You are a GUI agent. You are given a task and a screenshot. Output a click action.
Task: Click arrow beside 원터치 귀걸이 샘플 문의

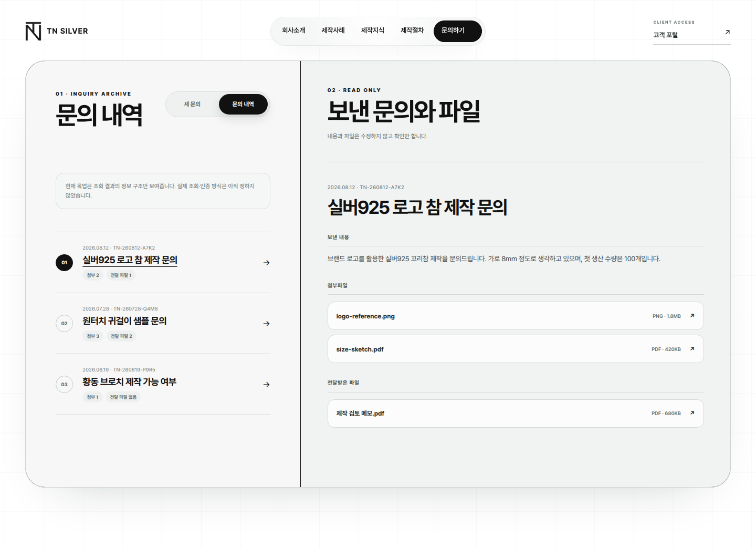click(267, 324)
